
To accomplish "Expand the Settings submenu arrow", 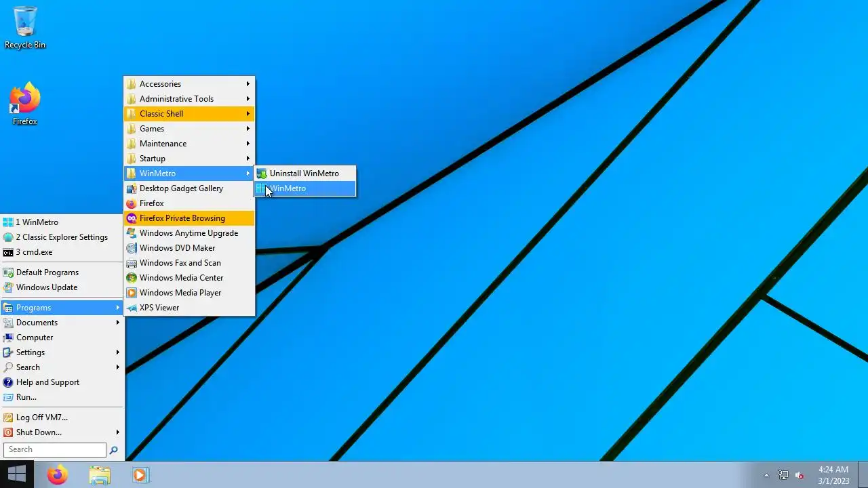I will click(118, 352).
